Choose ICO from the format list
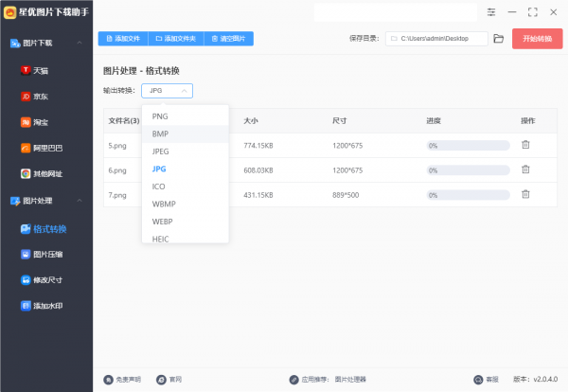Viewport: 568px width, 392px height. [x=186, y=187]
